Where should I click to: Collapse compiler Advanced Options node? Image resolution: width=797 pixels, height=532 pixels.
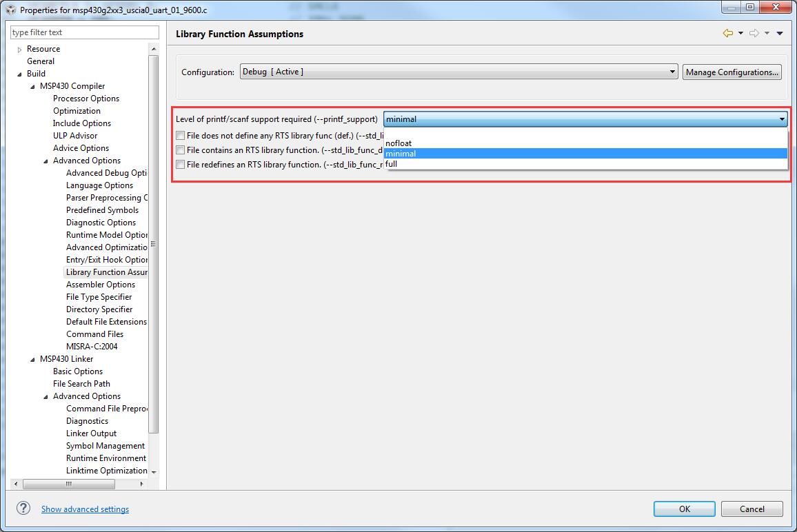pyautogui.click(x=46, y=161)
